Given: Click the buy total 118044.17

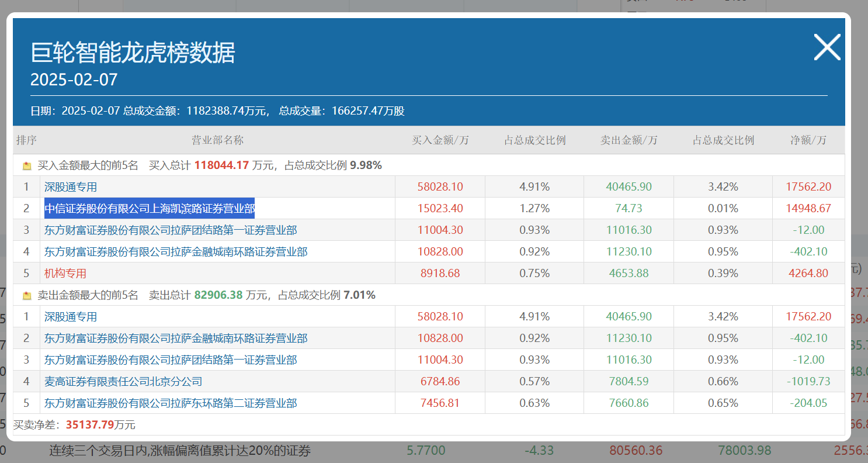Looking at the screenshot, I should pyautogui.click(x=221, y=165).
